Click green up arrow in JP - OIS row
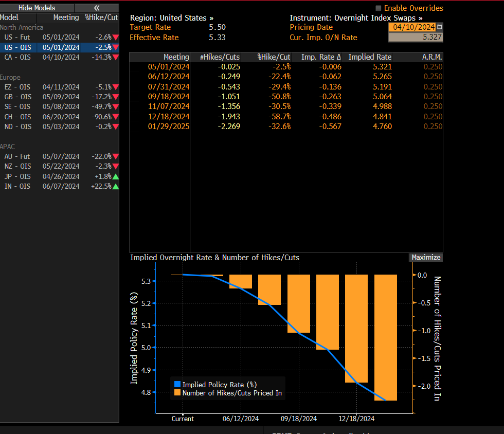The width and height of the screenshot is (504, 434). (x=116, y=176)
